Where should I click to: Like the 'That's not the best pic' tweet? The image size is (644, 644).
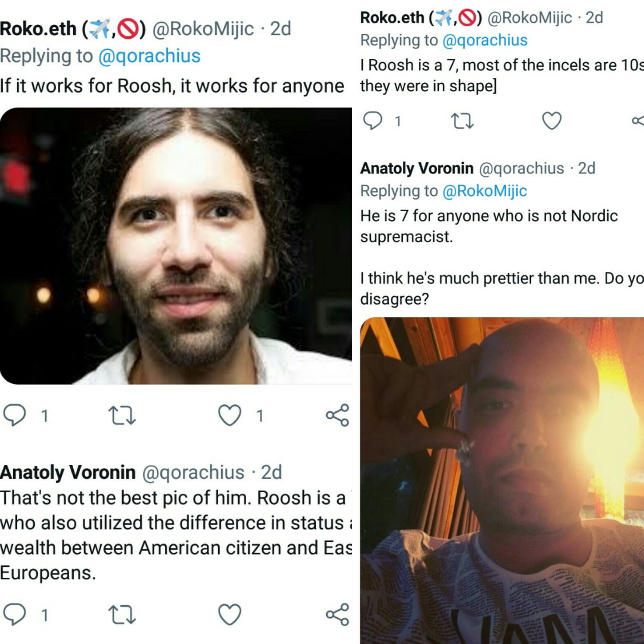229,615
